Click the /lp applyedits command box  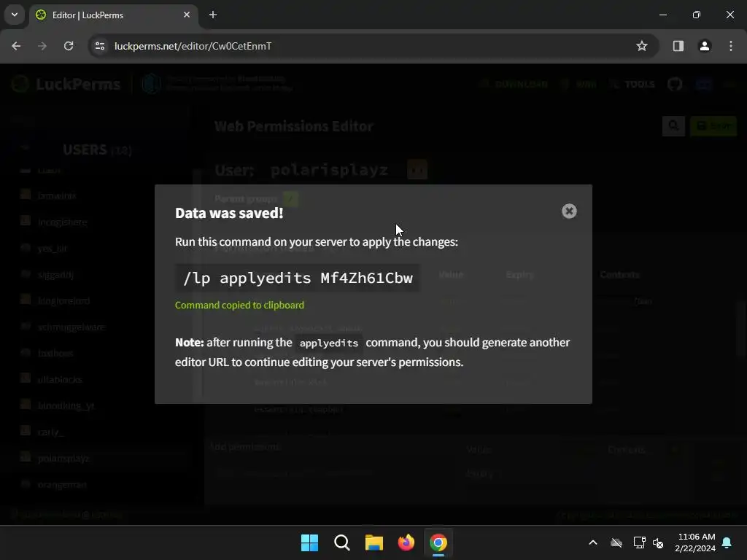[x=298, y=278]
